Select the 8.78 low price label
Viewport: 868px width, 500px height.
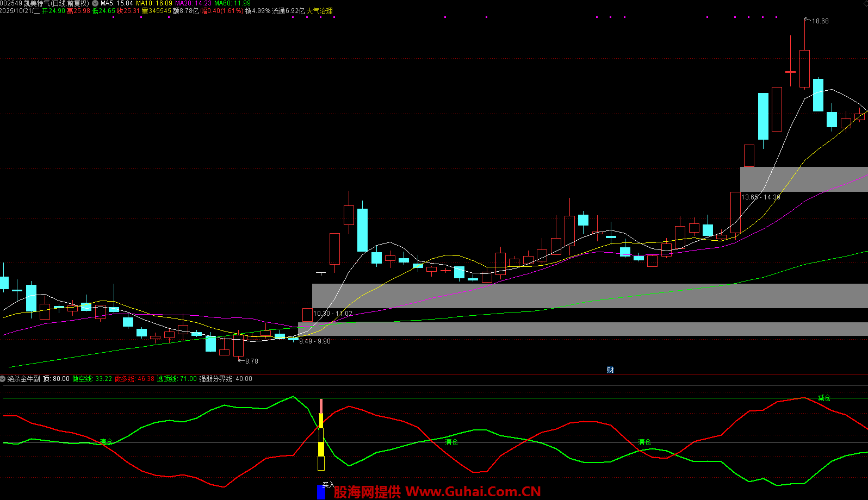coord(251,361)
